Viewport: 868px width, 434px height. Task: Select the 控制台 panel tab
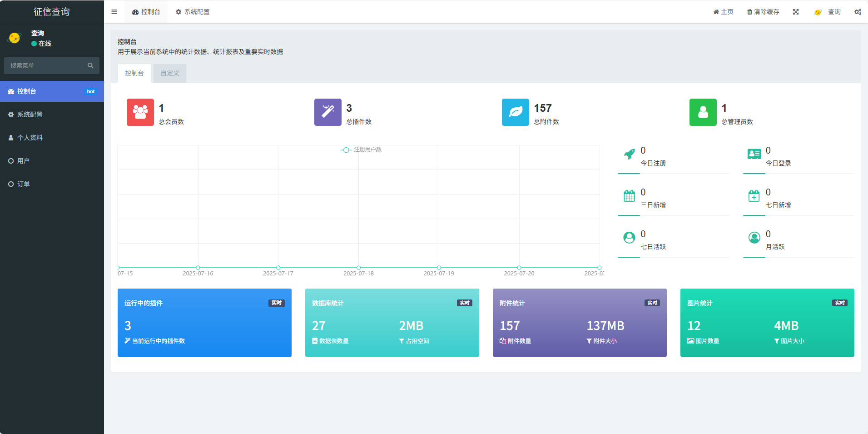pos(134,73)
